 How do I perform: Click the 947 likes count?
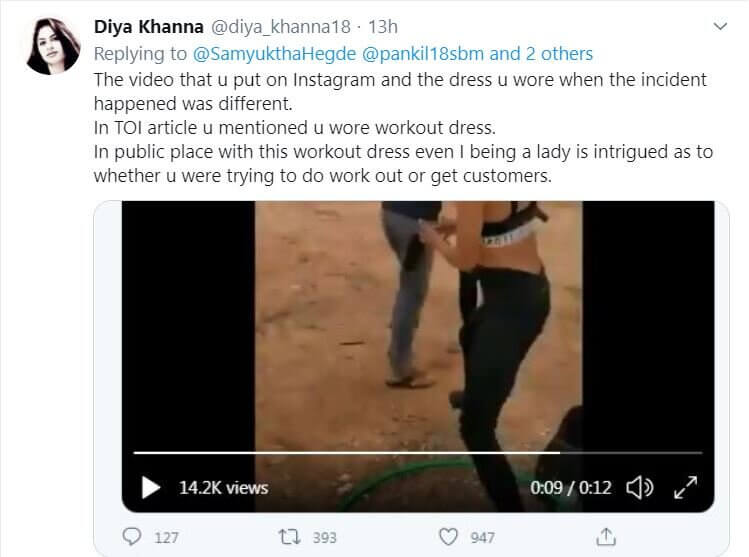pyautogui.click(x=482, y=537)
